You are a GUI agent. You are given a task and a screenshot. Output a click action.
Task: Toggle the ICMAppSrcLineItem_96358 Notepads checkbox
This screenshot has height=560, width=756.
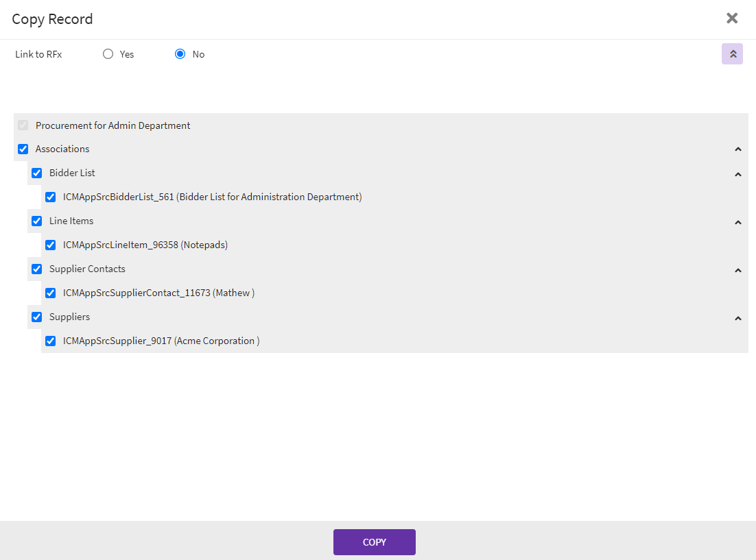(51, 245)
